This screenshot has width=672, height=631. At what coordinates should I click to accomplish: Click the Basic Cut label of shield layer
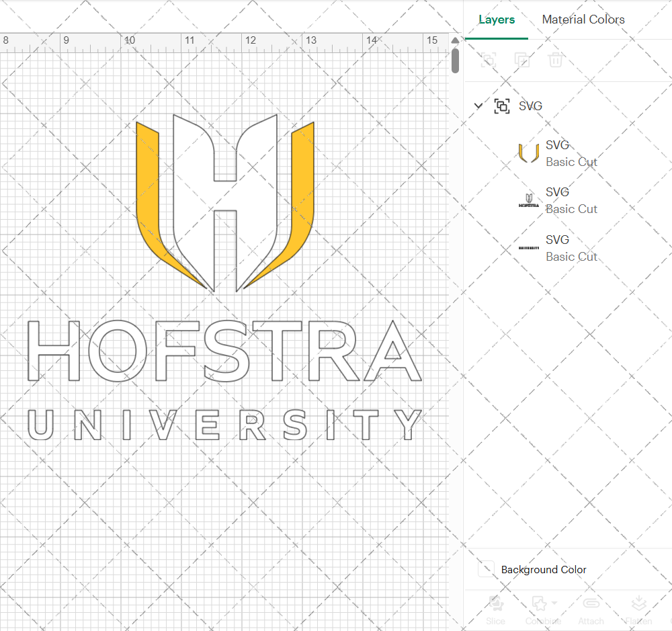571,162
